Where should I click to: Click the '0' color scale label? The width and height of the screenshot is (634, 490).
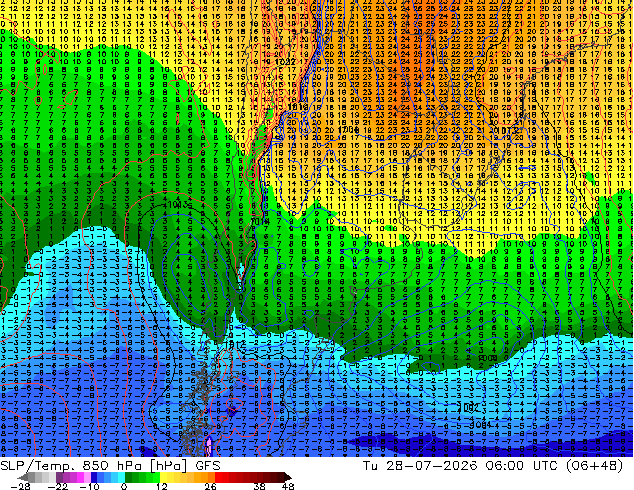(124, 486)
